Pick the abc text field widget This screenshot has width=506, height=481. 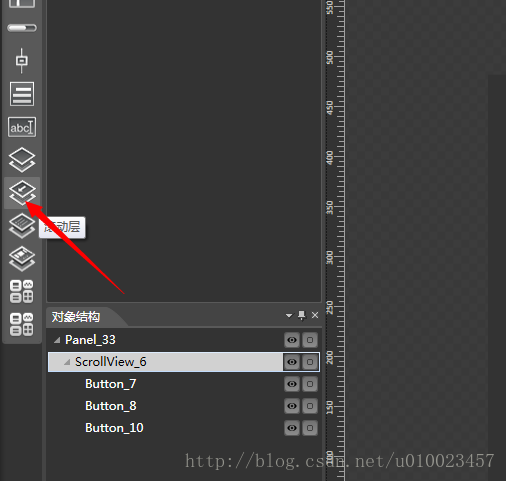22,127
